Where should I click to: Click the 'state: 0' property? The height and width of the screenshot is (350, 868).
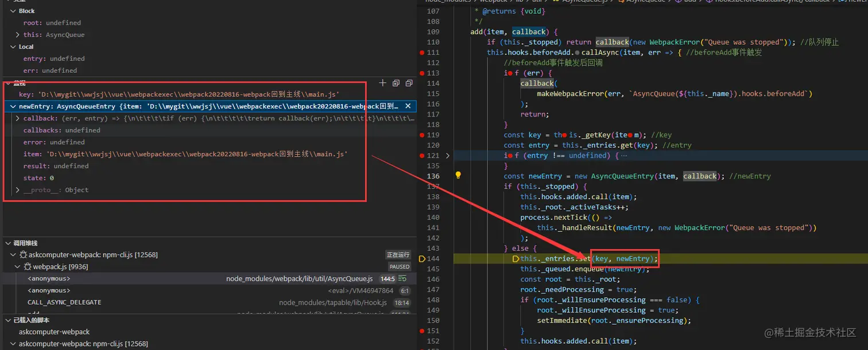pos(38,178)
